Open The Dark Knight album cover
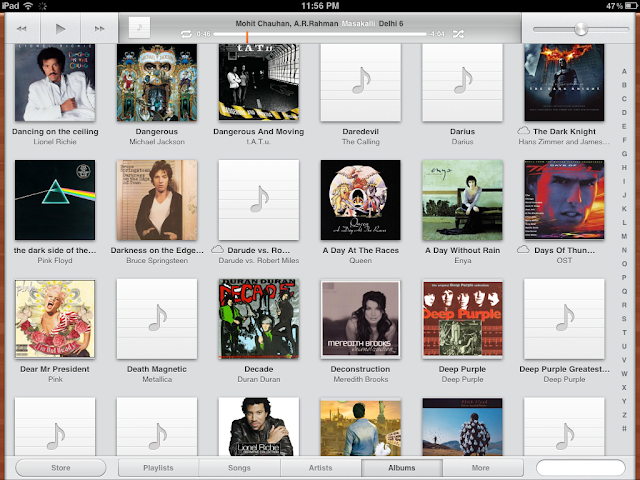This screenshot has width=640, height=480. pos(564,82)
